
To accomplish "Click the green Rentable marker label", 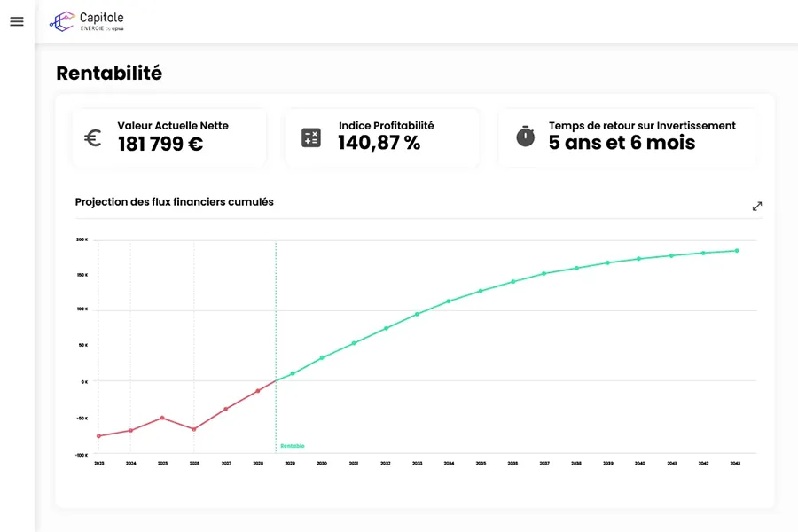I will [x=292, y=446].
